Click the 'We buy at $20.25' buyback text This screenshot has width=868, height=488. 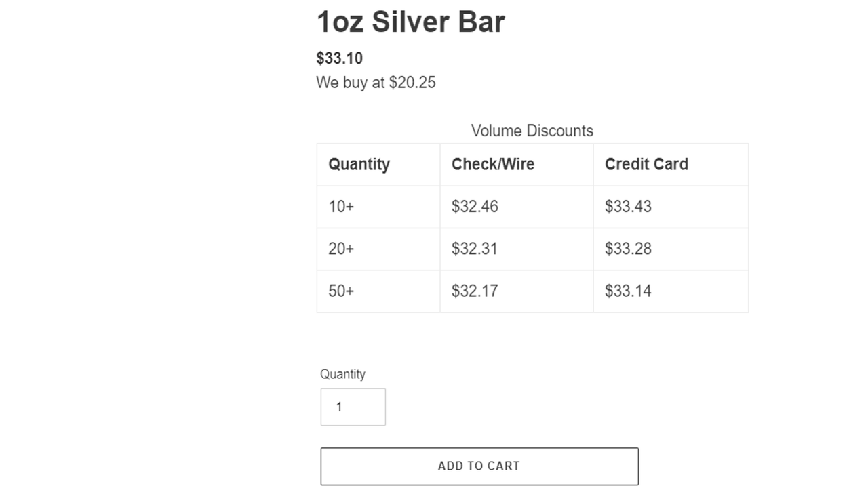(x=376, y=82)
